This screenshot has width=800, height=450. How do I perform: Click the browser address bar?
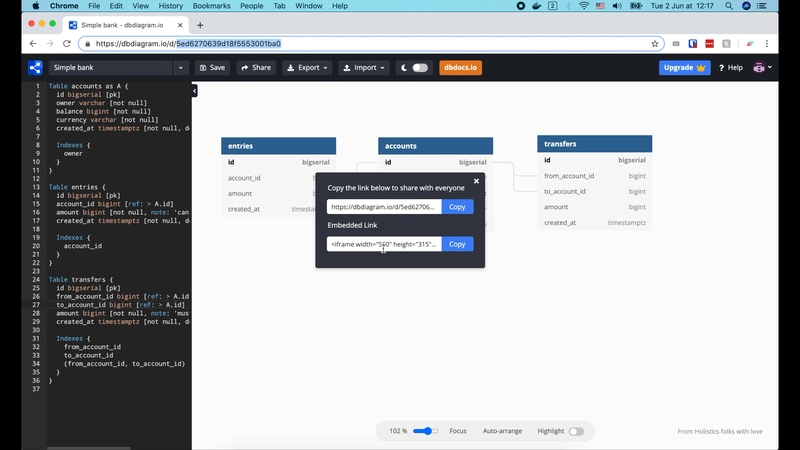[371, 44]
